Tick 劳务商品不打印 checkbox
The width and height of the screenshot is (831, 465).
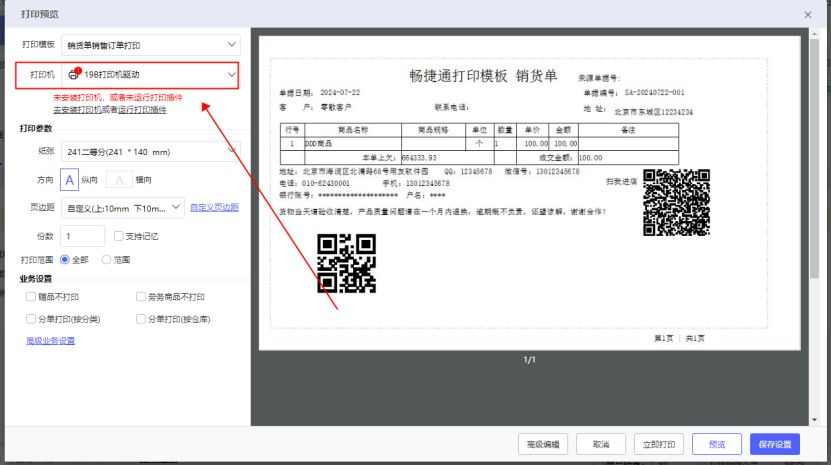pos(140,297)
